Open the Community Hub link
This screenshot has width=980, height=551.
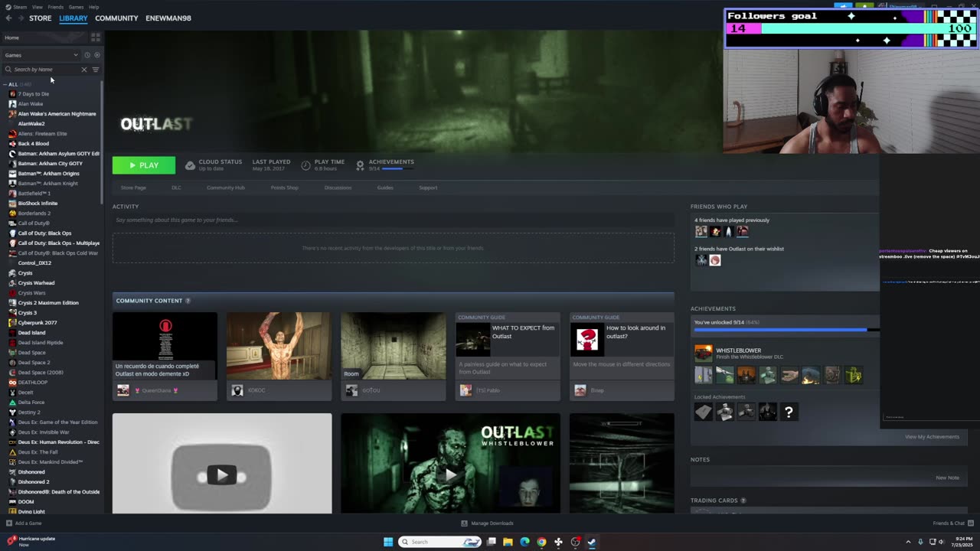226,187
